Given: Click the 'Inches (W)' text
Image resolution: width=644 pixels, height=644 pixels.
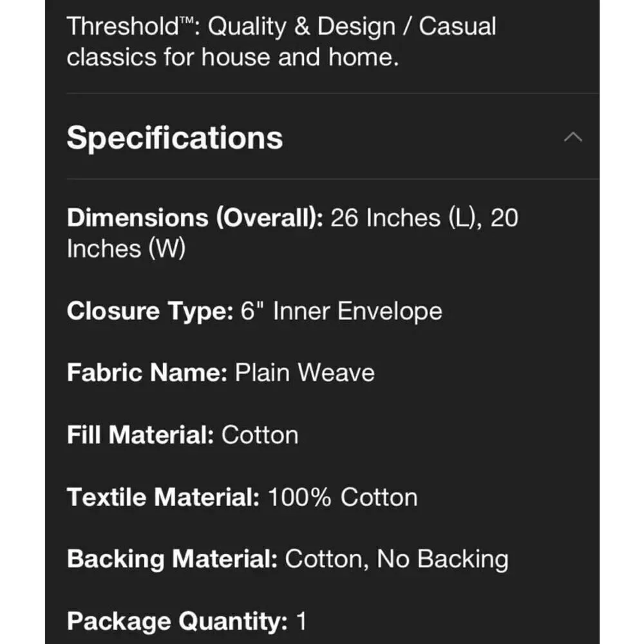Looking at the screenshot, I should tap(126, 249).
